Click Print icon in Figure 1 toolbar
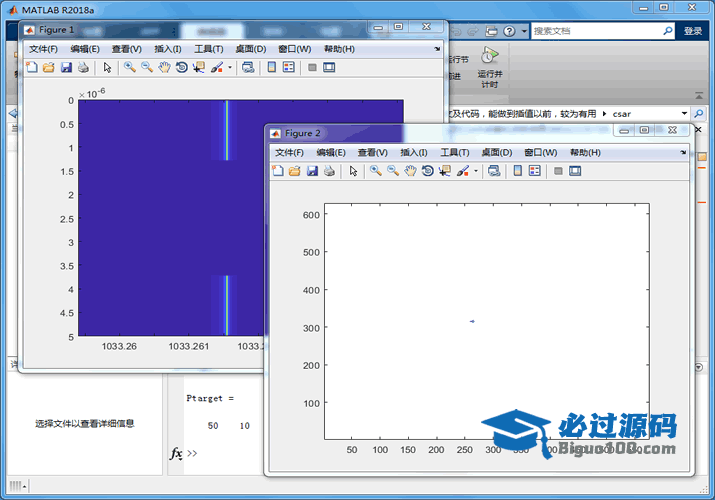 coord(83,67)
